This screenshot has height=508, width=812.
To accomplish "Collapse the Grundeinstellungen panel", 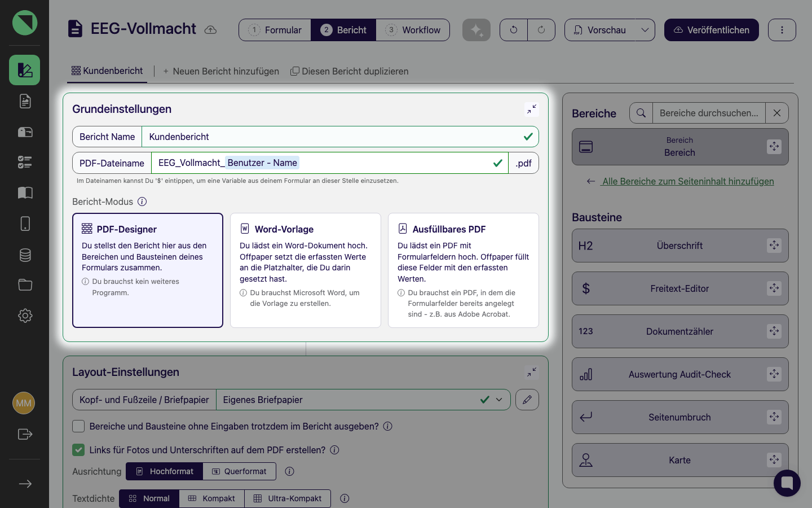I will point(532,109).
